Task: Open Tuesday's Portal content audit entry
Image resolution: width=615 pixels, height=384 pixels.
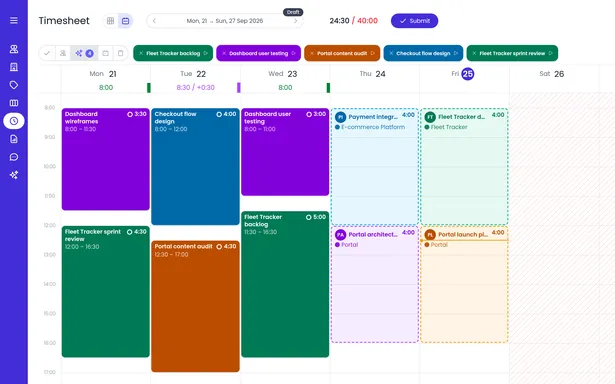Action: 195,306
